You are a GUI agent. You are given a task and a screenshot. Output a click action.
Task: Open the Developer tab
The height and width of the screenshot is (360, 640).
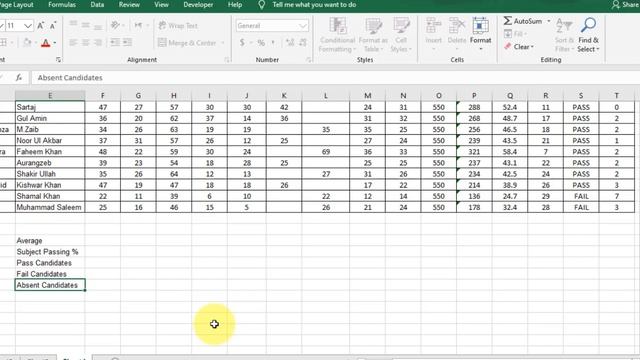(x=198, y=5)
